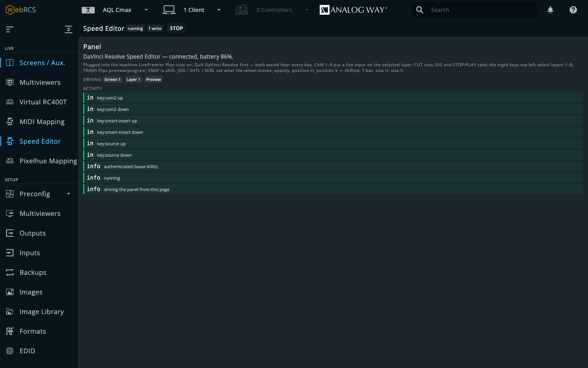This screenshot has width=588, height=368.
Task: Click the collapse all sections icon
Action: click(x=69, y=29)
